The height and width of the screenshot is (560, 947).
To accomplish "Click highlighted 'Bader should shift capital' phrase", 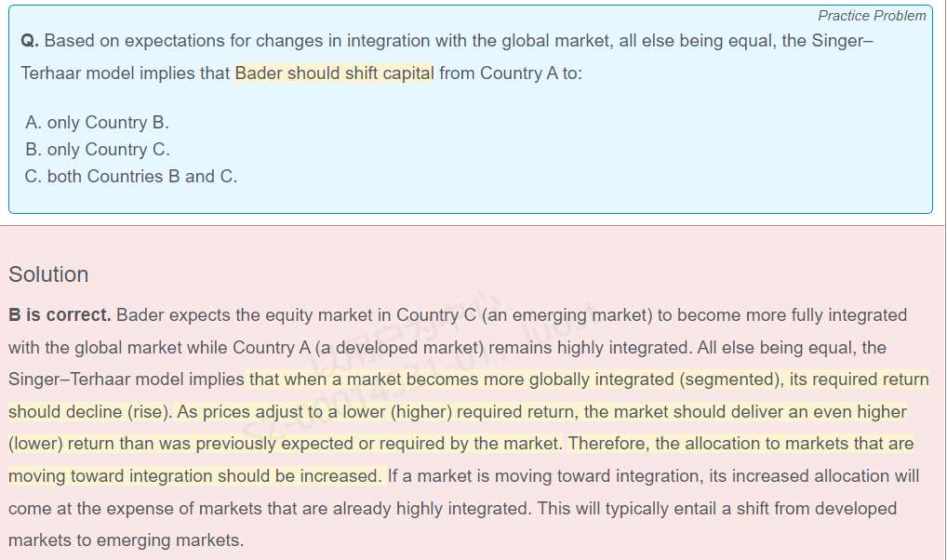I will pyautogui.click(x=335, y=73).
